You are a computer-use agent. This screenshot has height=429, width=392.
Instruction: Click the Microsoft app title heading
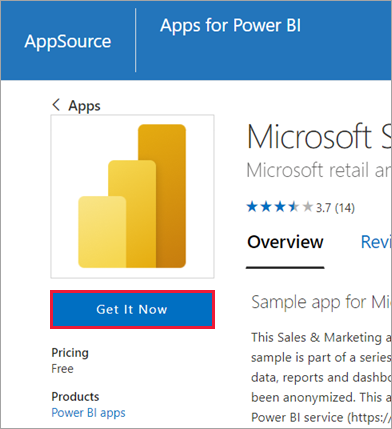point(319,137)
